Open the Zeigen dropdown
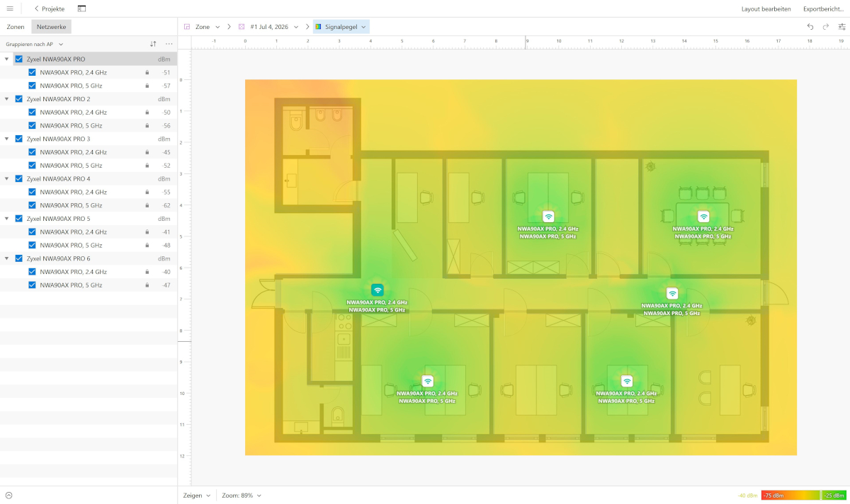Image resolution: width=850 pixels, height=504 pixels. tap(197, 496)
